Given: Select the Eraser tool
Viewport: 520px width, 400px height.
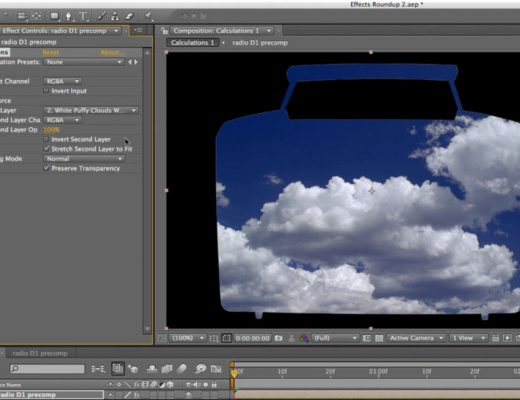Looking at the screenshot, I should (x=129, y=16).
